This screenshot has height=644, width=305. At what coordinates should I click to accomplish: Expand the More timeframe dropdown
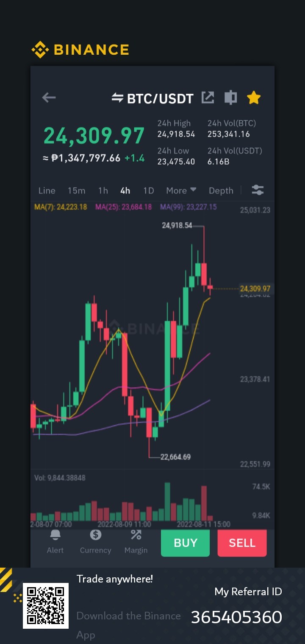coord(181,190)
